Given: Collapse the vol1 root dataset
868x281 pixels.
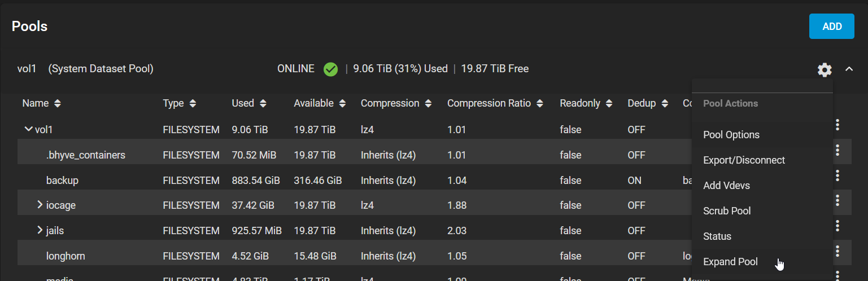Looking at the screenshot, I should point(28,129).
